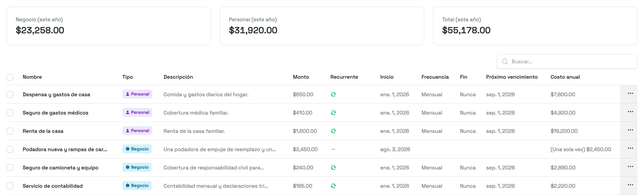Click the description Comida y gastos diarios del hogar.
644x195 pixels.
(206, 95)
